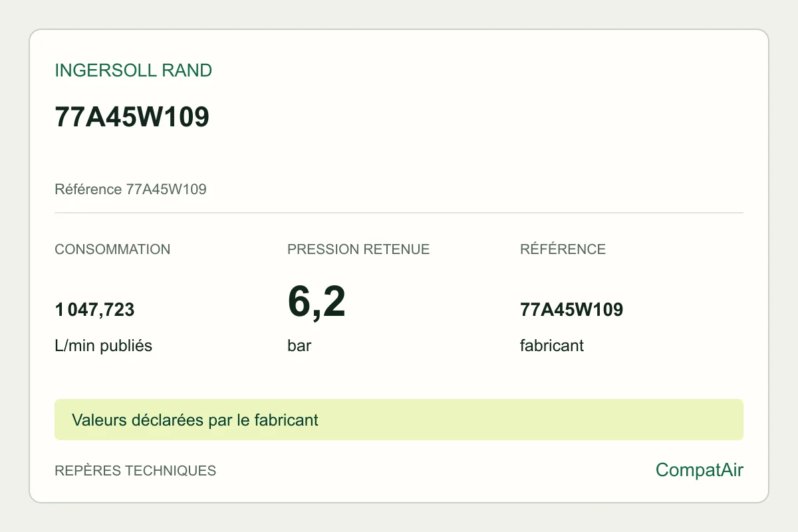Select the 77A45W109 main heading

pos(132,117)
